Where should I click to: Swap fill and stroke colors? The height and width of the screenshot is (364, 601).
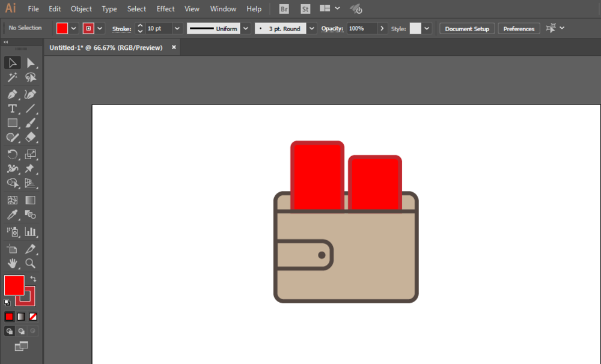coord(33,279)
